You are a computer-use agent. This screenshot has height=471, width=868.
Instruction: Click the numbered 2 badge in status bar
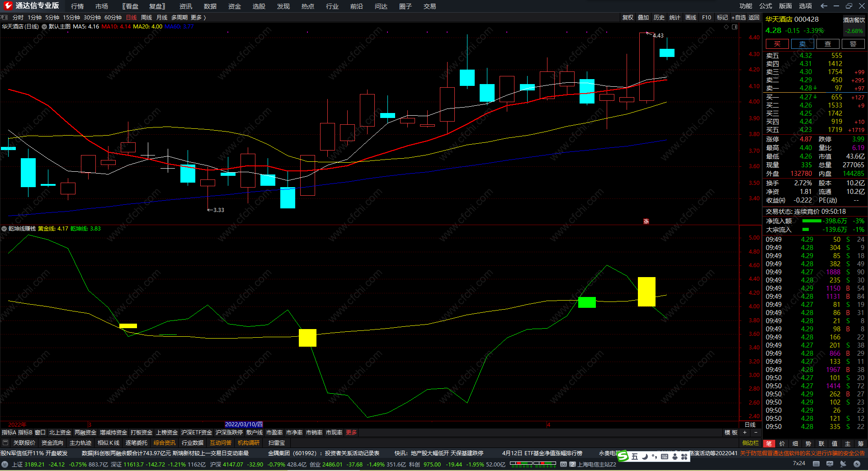pyautogui.click(x=572, y=464)
